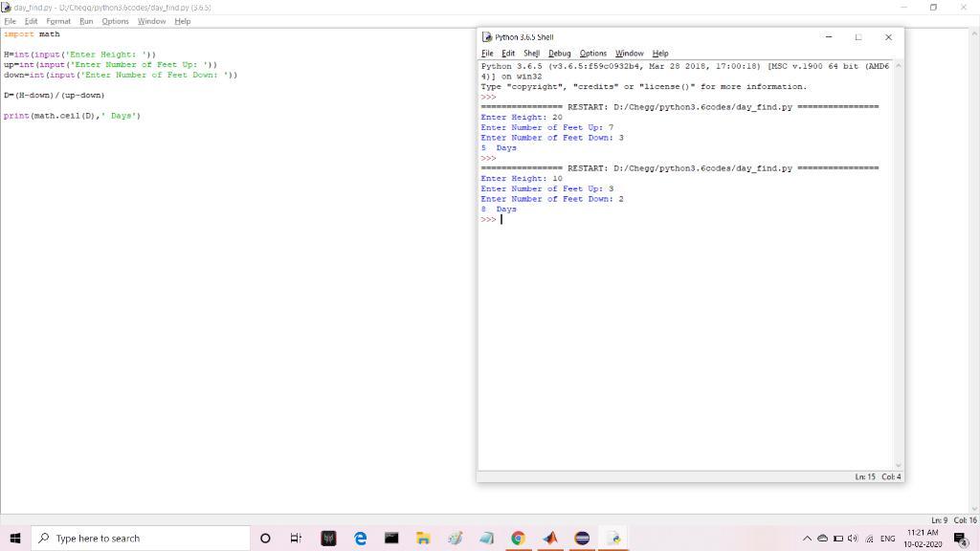This screenshot has width=980, height=551.
Task: Launch Microsoft Edge from the taskbar
Action: [360, 539]
